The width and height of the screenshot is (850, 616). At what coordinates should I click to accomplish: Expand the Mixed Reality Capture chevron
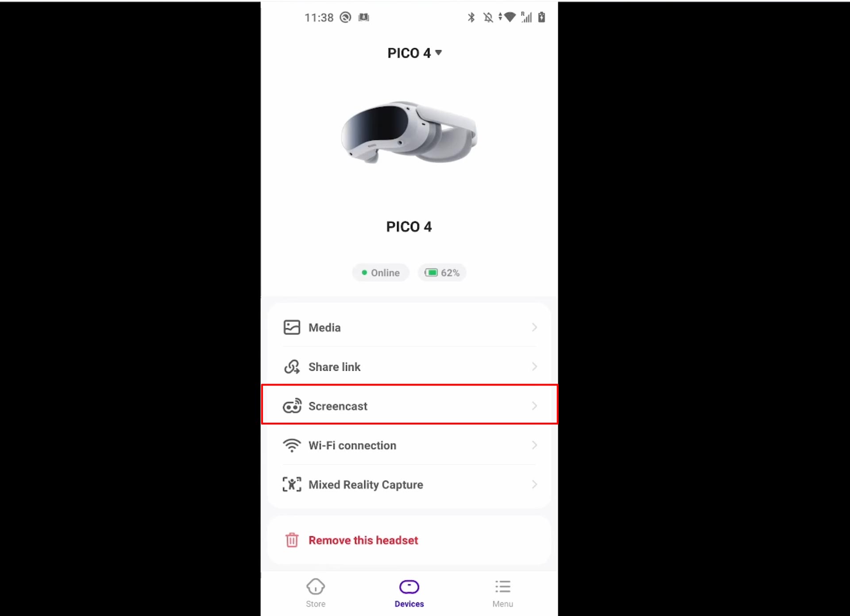tap(534, 485)
